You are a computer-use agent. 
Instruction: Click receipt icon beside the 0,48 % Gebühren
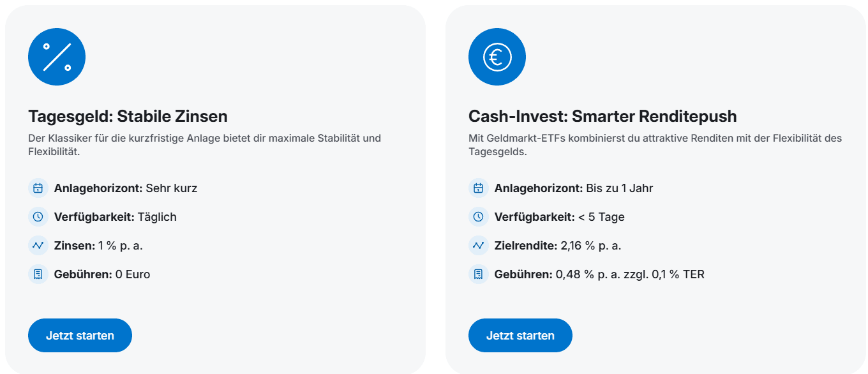(x=479, y=274)
